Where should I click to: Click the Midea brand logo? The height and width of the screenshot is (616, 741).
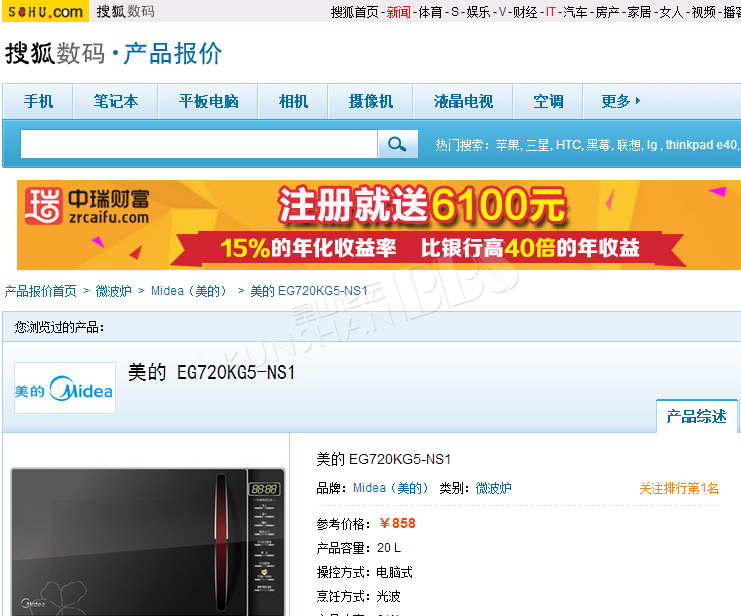pyautogui.click(x=65, y=388)
